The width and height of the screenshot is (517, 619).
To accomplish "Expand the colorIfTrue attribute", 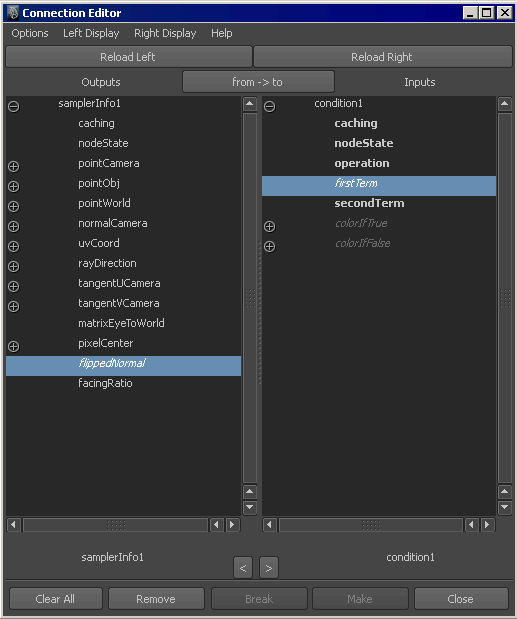I will [270, 227].
